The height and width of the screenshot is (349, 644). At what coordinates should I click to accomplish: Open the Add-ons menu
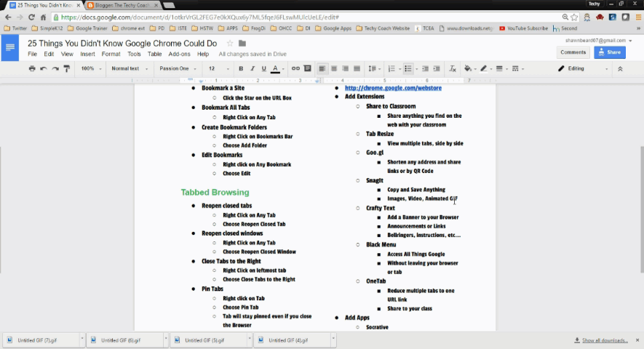[x=179, y=54]
